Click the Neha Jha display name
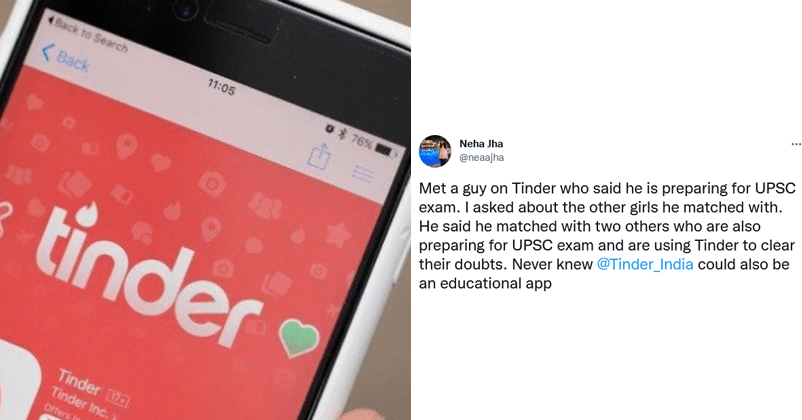Viewport: 802px width, 420px height. click(x=481, y=144)
